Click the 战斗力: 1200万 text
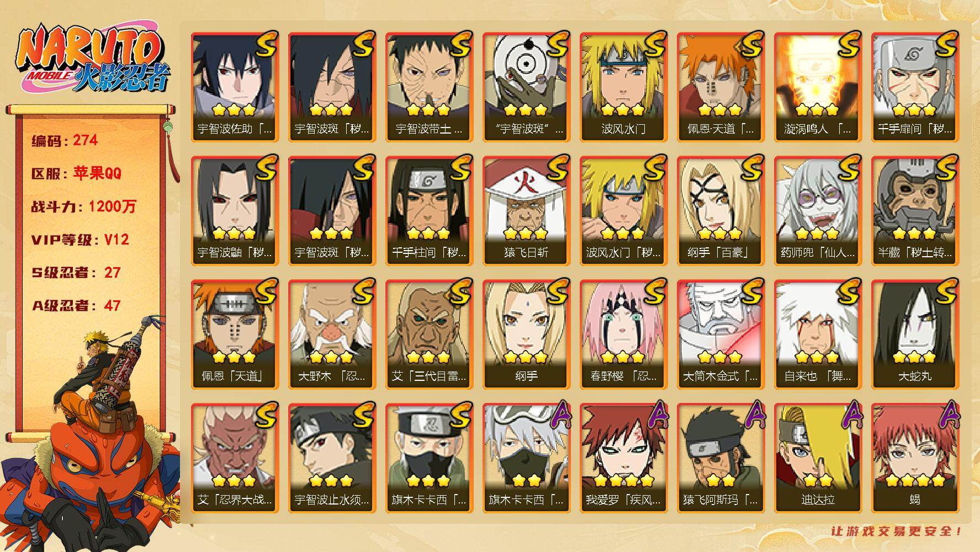Image resolution: width=980 pixels, height=552 pixels. pos(84,206)
